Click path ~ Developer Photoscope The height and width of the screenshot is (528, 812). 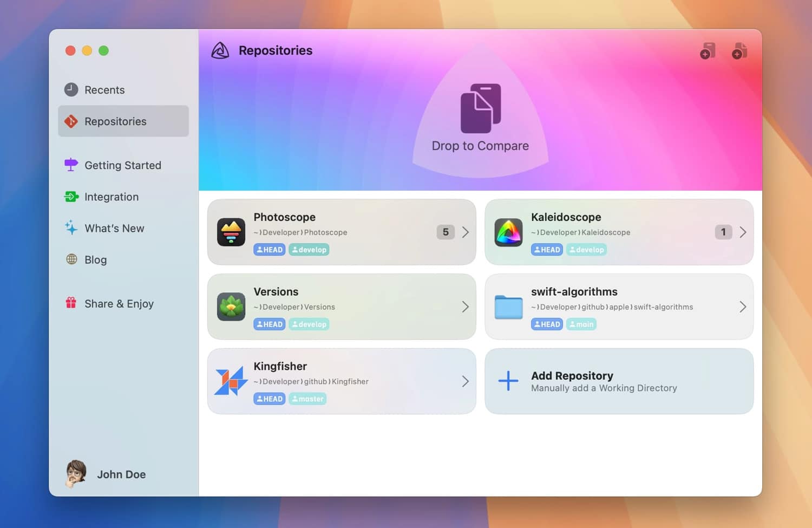tap(300, 232)
